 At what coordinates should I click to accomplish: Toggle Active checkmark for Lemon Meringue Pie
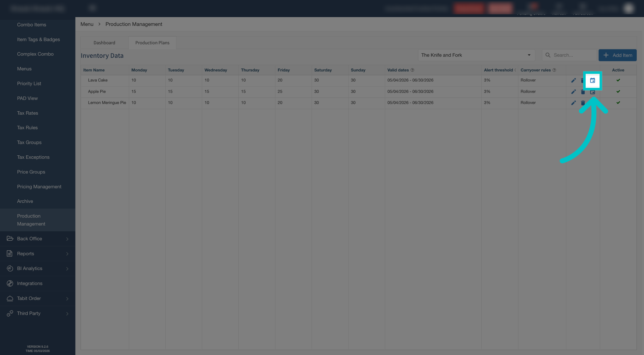tap(618, 103)
